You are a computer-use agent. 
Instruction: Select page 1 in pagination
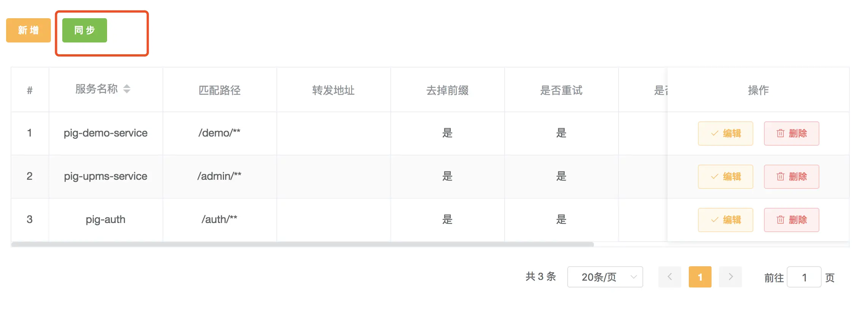[700, 277]
